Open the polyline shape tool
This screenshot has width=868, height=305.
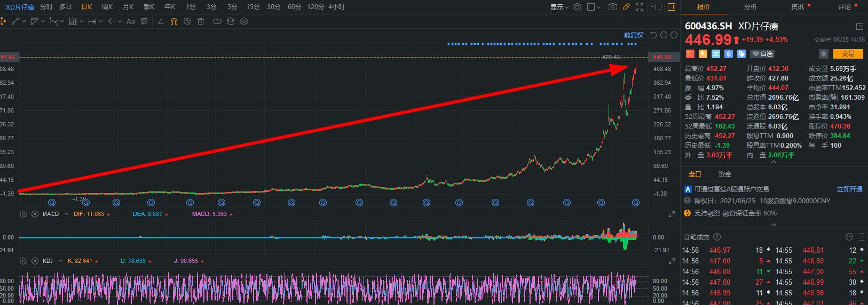pos(35,21)
